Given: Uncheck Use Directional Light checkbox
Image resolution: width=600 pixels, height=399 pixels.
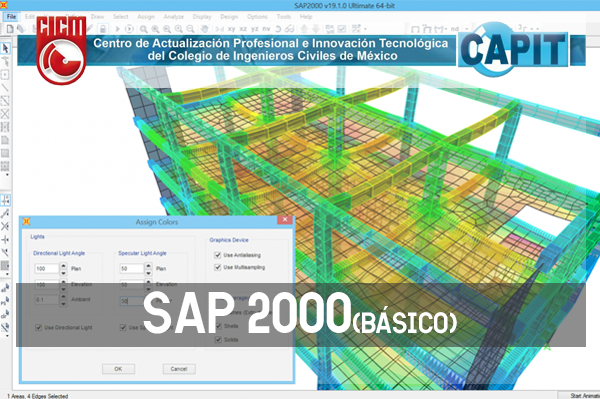Looking at the screenshot, I should point(38,327).
